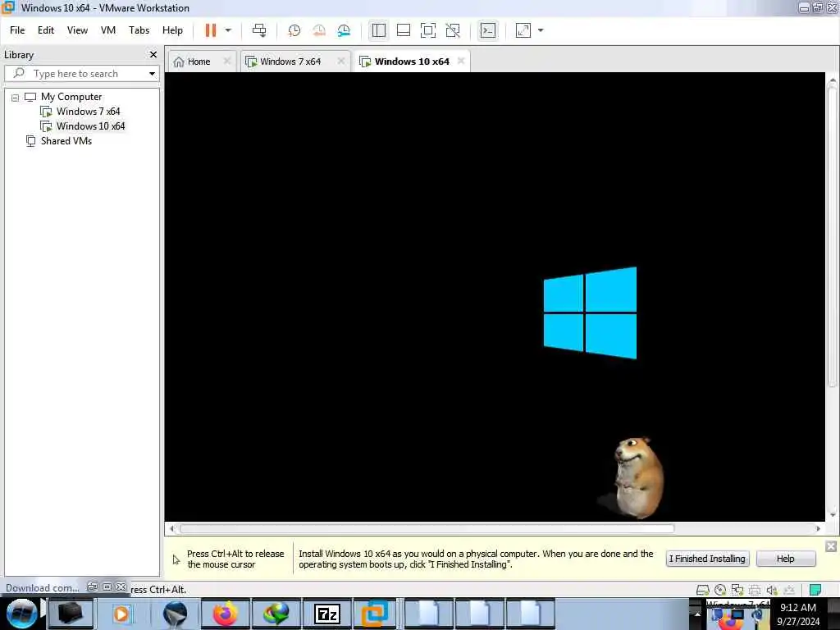This screenshot has width=840, height=630.
Task: Open Internet Download Manager taskbar icon
Action: tap(276, 614)
